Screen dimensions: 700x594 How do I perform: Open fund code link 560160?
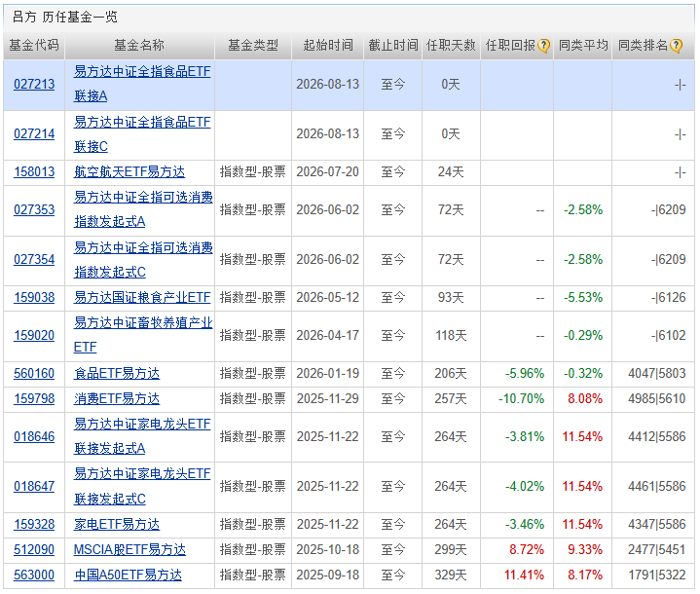(x=34, y=373)
